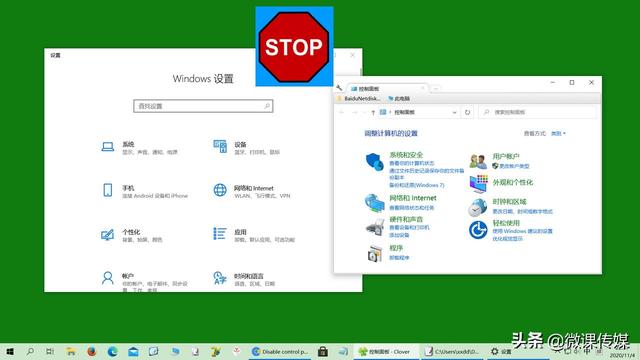The height and width of the screenshot is (360, 640).
Task: Click 系统和安全 shield icon in Control Panel
Action: [x=374, y=162]
